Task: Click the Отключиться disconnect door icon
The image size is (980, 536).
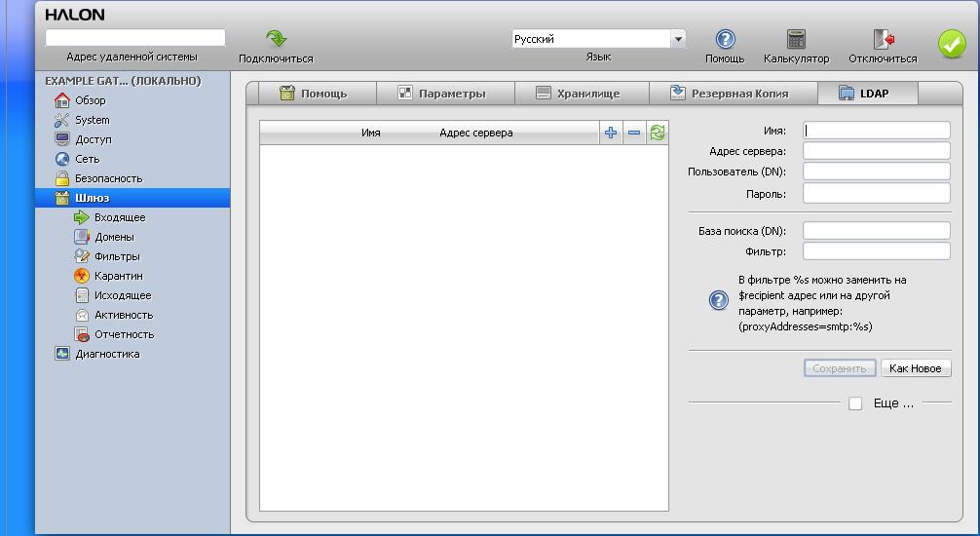Action: [884, 39]
